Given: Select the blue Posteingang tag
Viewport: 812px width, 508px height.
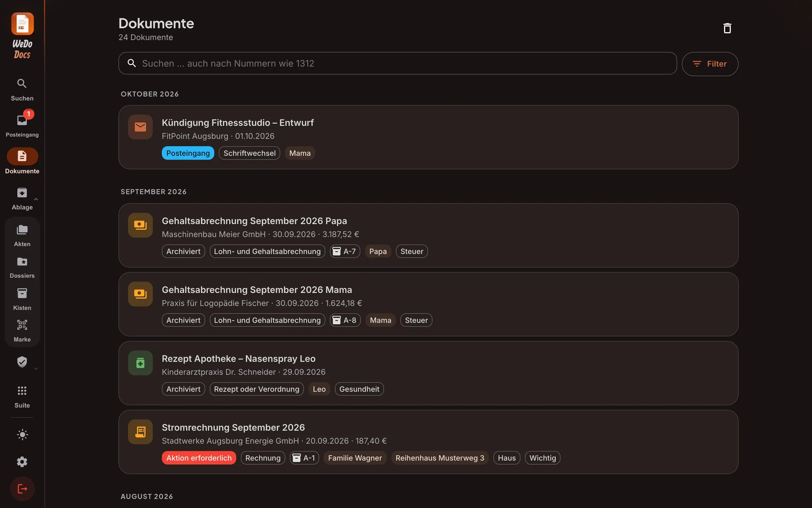Looking at the screenshot, I should click(188, 153).
